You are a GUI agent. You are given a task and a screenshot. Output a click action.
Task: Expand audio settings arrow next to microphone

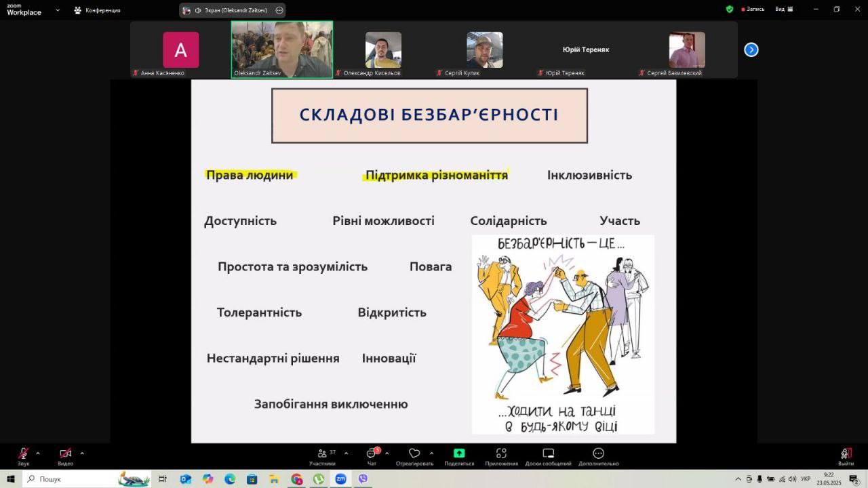point(38,453)
